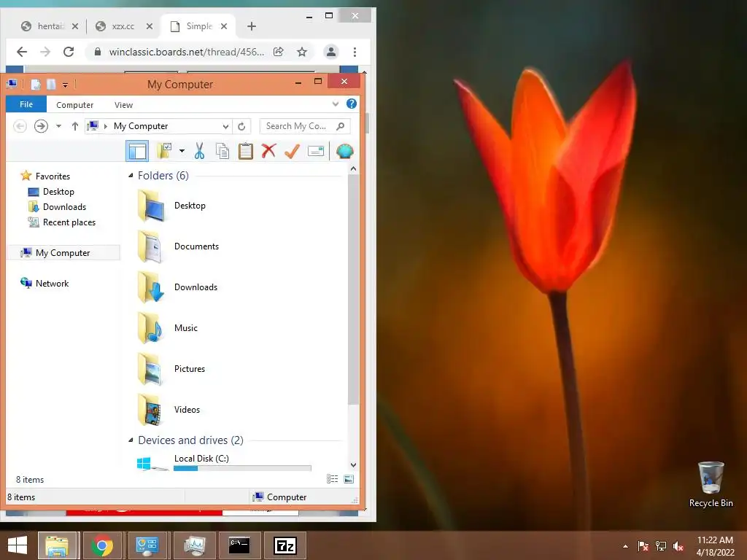Click the Properties icon in quick access toolbar
This screenshot has height=560, width=747.
36,85
